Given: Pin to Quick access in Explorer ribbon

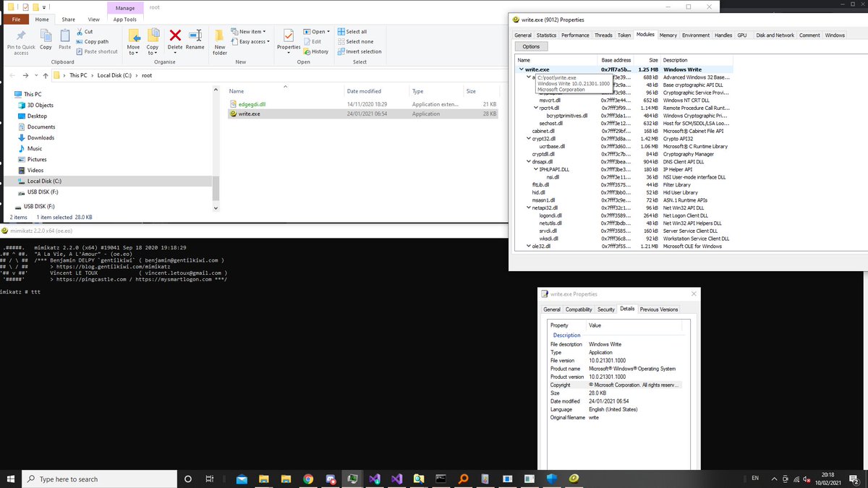Looking at the screenshot, I should point(21,41).
